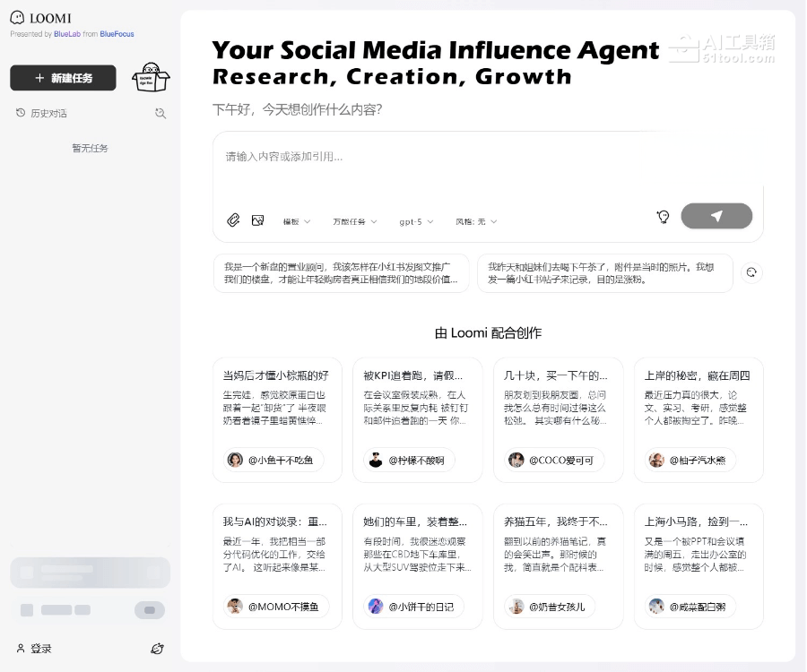Click the planet icon beside login
Image resolution: width=807 pixels, height=672 pixels.
coord(158,649)
